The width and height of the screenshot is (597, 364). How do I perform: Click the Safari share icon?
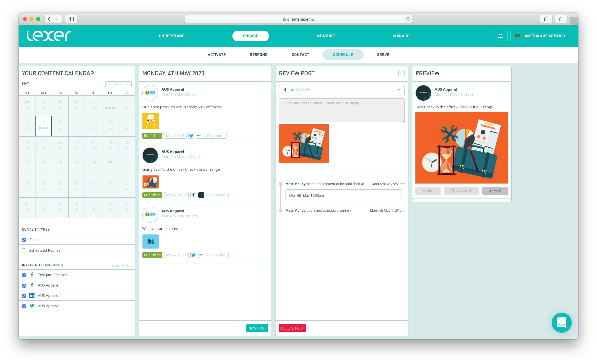click(x=546, y=19)
